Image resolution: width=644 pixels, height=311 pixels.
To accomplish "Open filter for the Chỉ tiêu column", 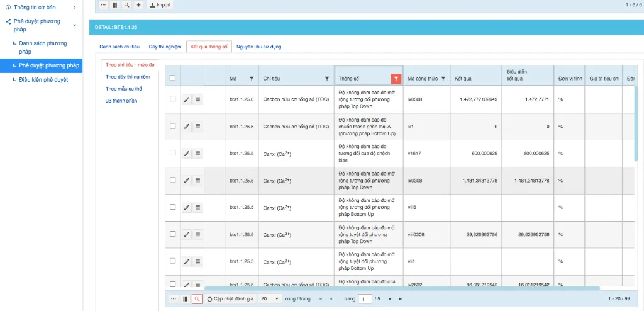I will 327,79.
